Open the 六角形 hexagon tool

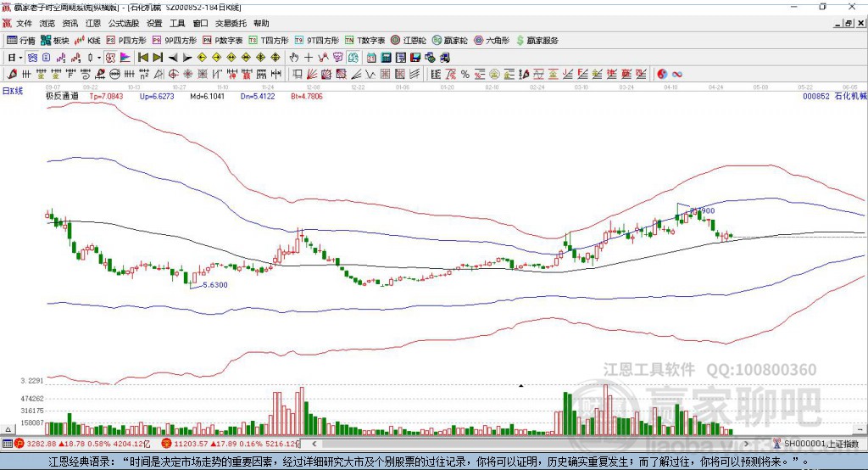pyautogui.click(x=492, y=41)
